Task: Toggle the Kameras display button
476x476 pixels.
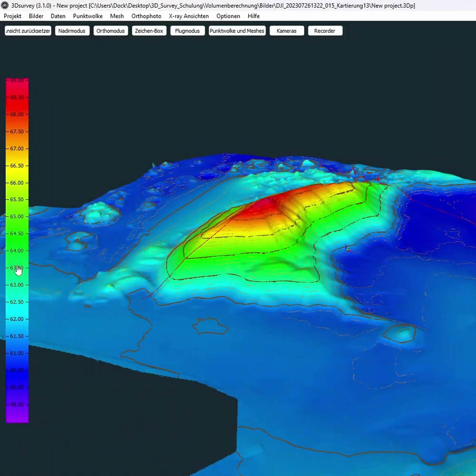Action: tap(287, 31)
